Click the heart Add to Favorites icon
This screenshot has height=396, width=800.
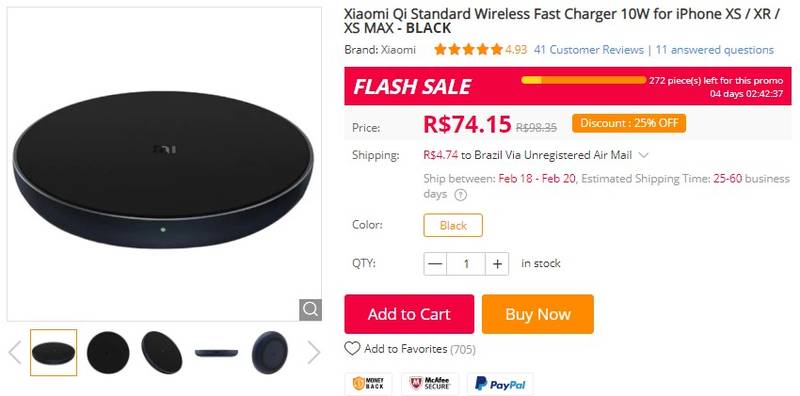352,349
